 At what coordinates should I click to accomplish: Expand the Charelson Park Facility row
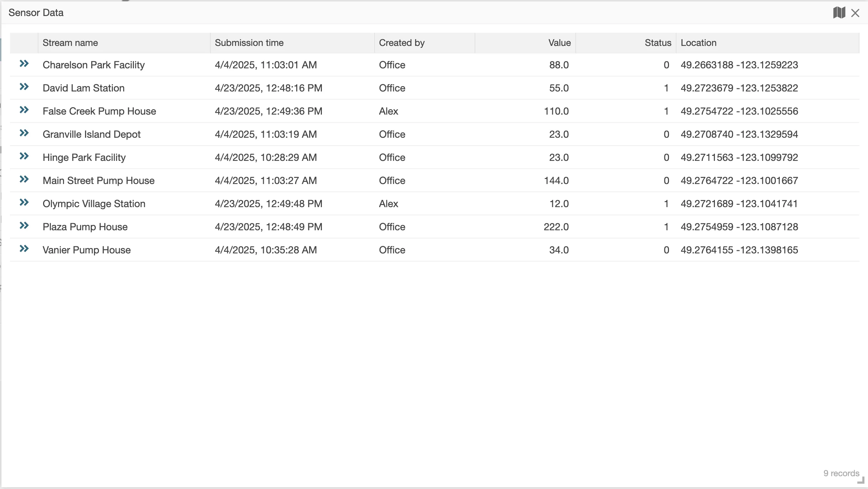coord(24,64)
